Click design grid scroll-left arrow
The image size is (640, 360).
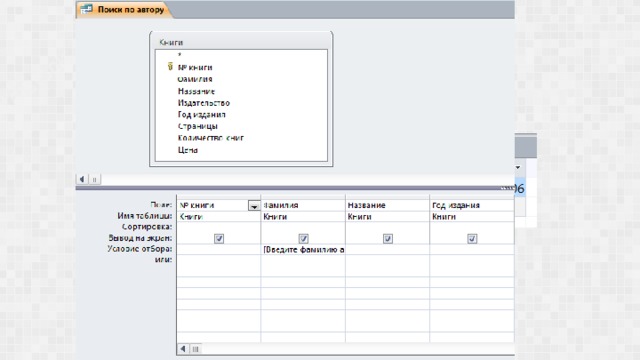[x=183, y=349]
